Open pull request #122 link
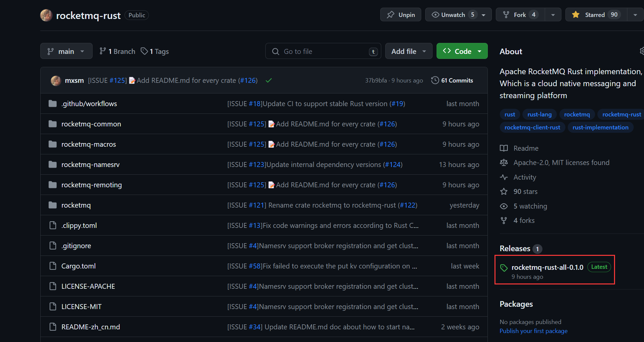 pyautogui.click(x=408, y=205)
